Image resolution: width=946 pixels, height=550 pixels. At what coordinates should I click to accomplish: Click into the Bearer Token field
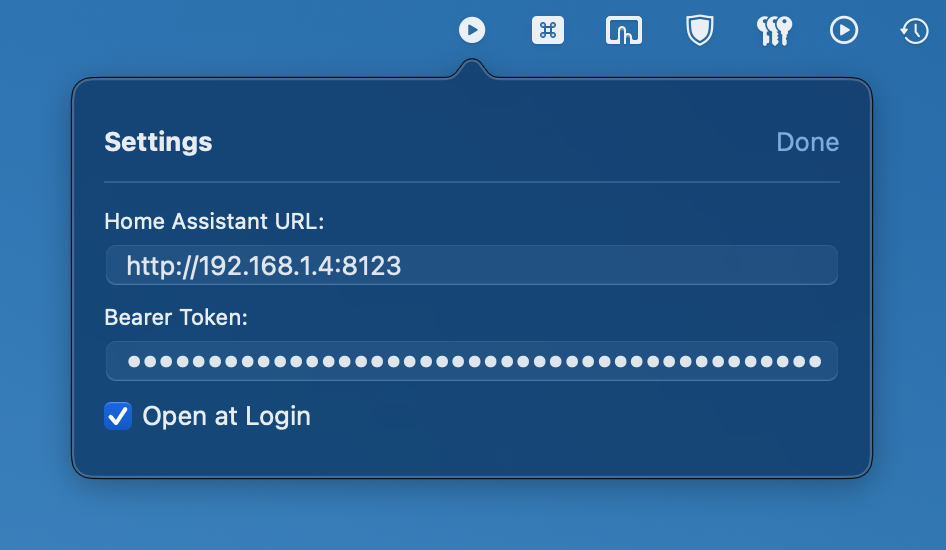pyautogui.click(x=472, y=361)
